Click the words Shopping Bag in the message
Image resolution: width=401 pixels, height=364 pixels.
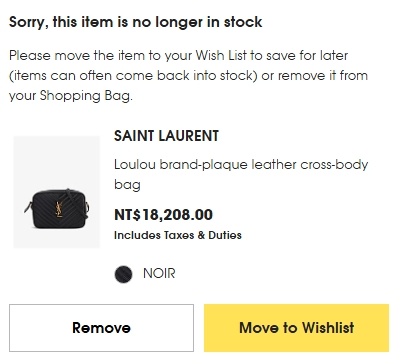pyautogui.click(x=85, y=96)
